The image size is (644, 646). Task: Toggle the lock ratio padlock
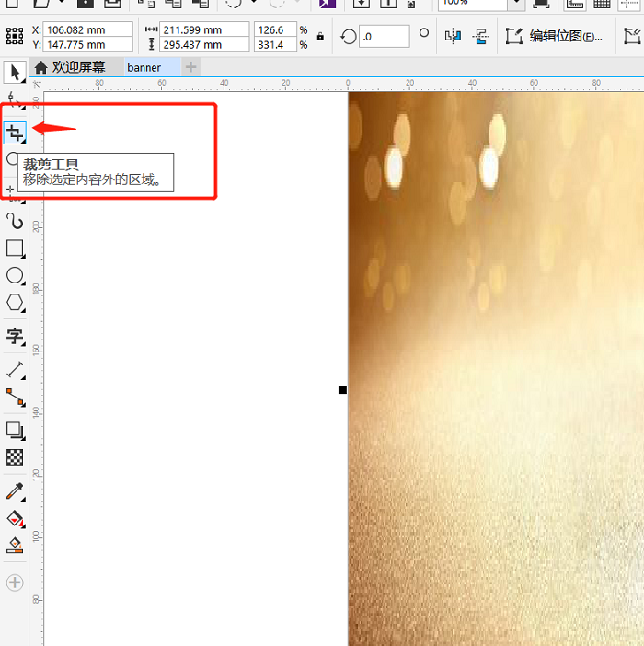(x=320, y=37)
